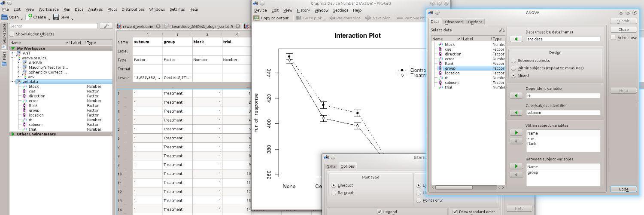The image size is (644, 215).
Task: Select Bargraph plot type
Action: point(334,193)
